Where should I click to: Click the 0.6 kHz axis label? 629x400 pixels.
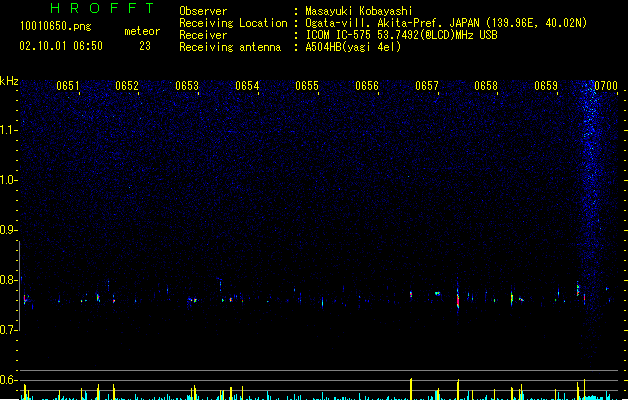[9, 380]
